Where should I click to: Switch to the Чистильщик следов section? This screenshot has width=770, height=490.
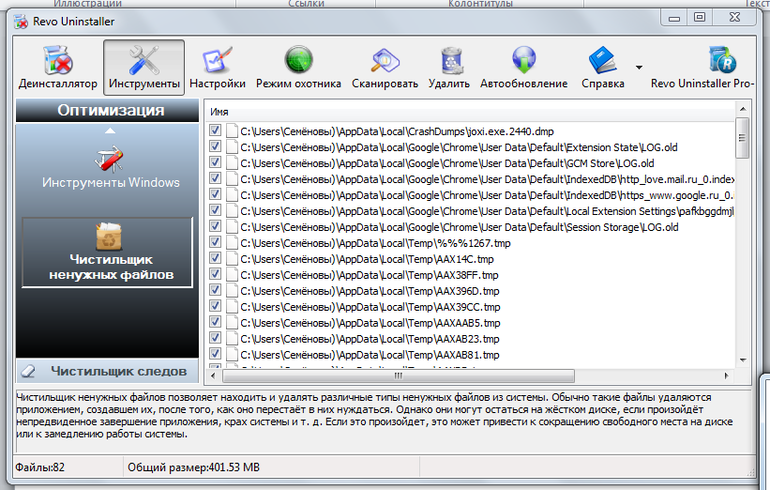click(x=108, y=371)
